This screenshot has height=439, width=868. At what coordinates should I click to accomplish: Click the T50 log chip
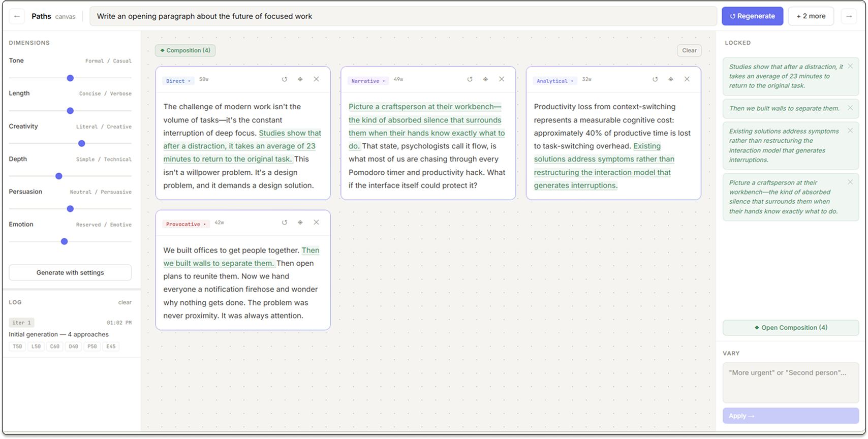tap(17, 347)
